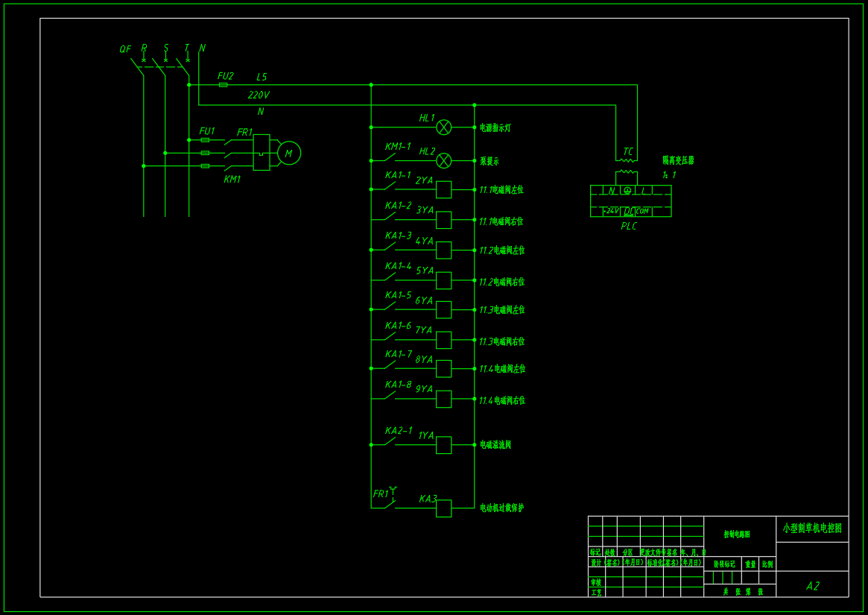Select the +24V terminal text

tap(611, 211)
